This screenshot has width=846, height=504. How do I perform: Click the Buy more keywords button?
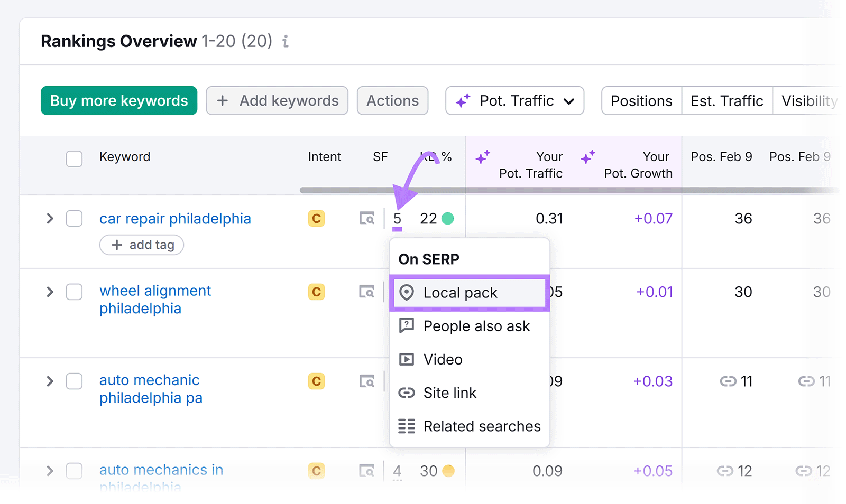pos(118,100)
